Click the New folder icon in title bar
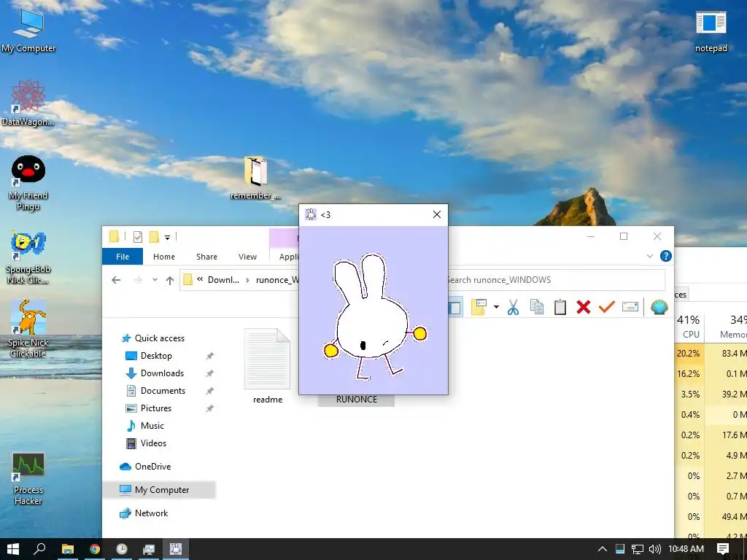Screen dimensions: 747x560 [154, 237]
